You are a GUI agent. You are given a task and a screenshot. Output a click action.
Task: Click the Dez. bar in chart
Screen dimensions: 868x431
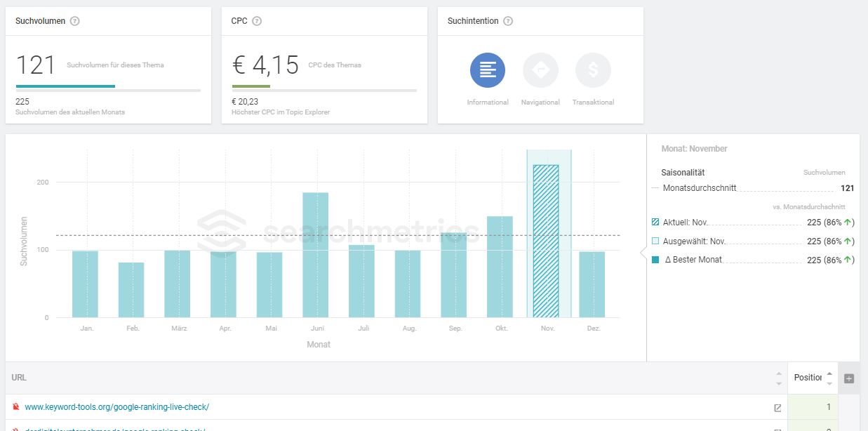pyautogui.click(x=592, y=284)
